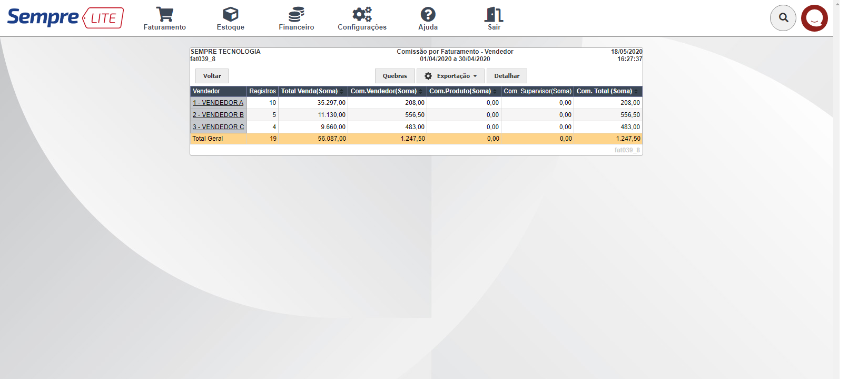Sort by Com. Total (Soma) column

[607, 91]
